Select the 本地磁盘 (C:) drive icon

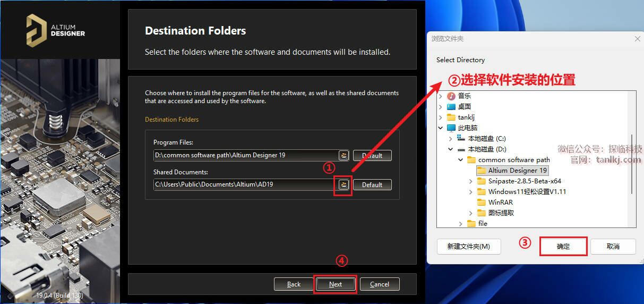tap(461, 139)
